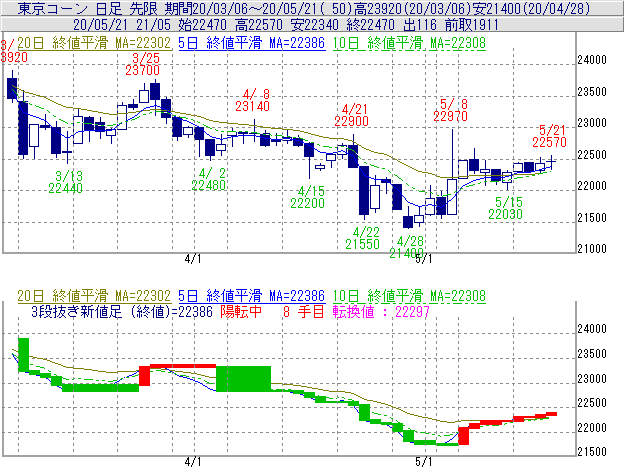Click the 4/1 date label under lower chart
The image size is (624, 474).
(193, 462)
